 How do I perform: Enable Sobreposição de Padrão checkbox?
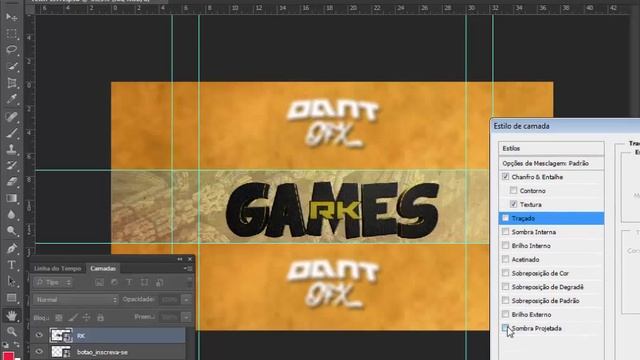[x=505, y=300]
